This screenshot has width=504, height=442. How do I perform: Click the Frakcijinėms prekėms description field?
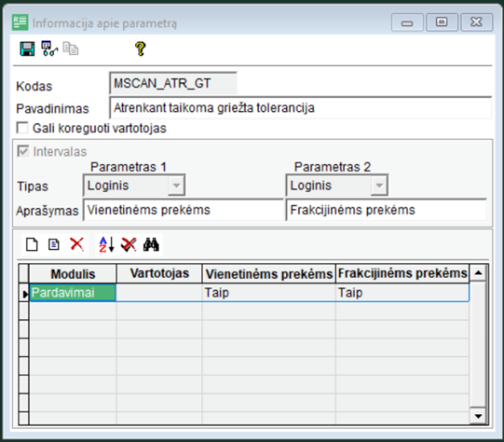coord(386,210)
